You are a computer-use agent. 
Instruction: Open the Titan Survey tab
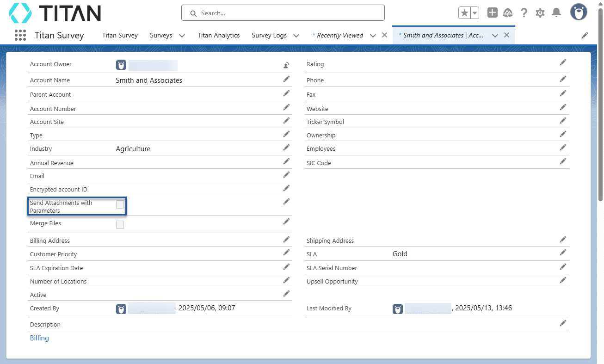point(120,35)
